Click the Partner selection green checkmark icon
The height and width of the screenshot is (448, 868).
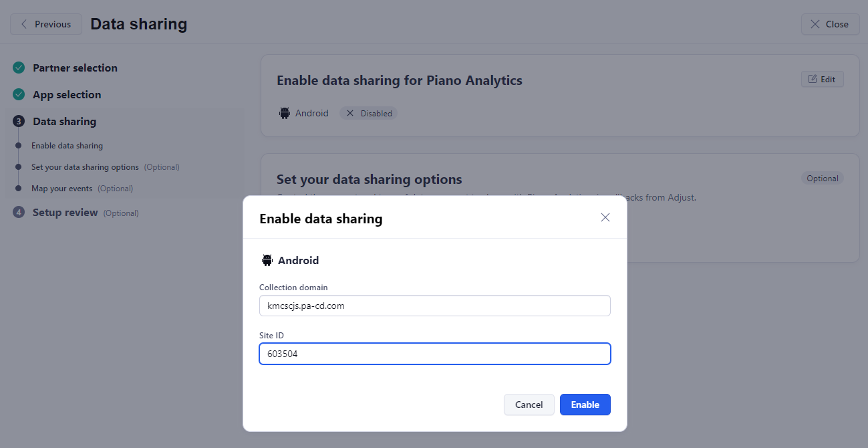19,68
